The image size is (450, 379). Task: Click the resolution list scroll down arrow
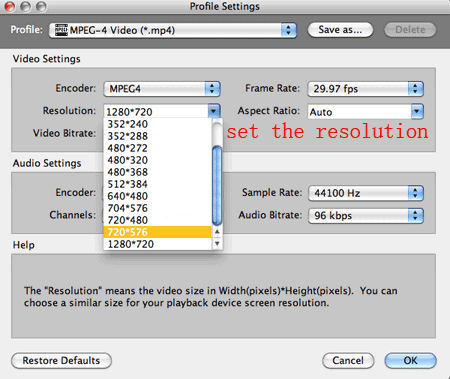click(x=217, y=243)
